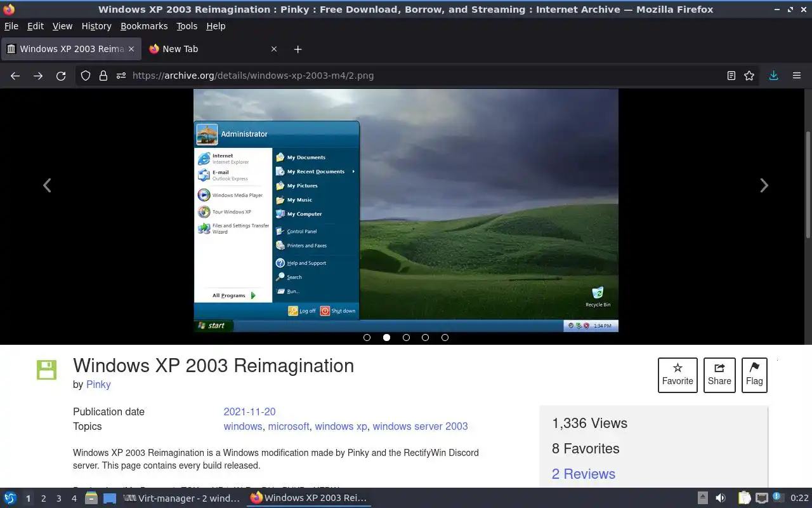Open a new tab with plus
Screen dimensions: 812x508
[298, 49]
